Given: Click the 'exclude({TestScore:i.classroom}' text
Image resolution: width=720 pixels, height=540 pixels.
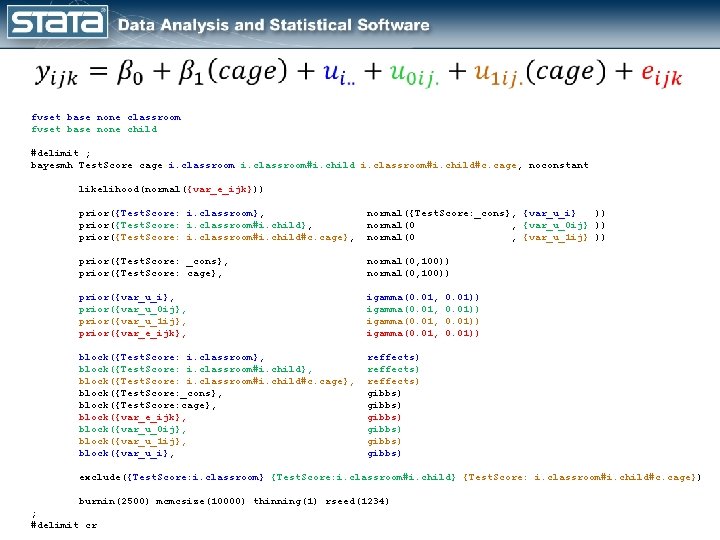Looking at the screenshot, I should pyautogui.click(x=171, y=477).
